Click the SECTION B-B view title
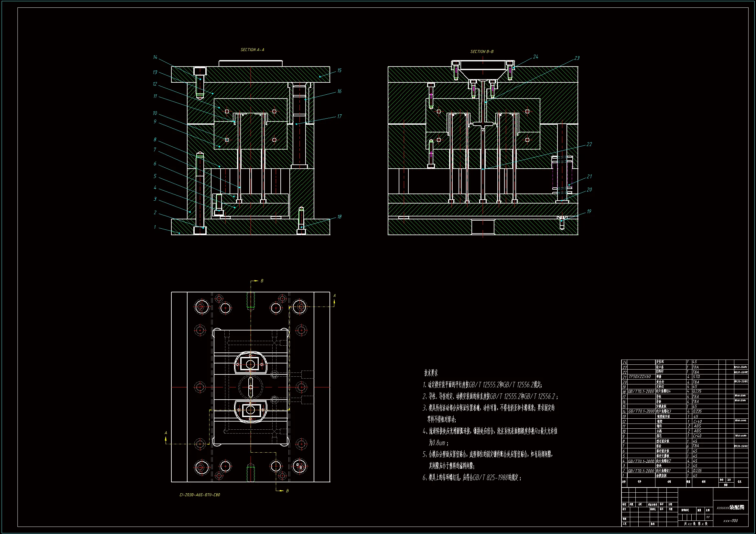 tap(482, 52)
